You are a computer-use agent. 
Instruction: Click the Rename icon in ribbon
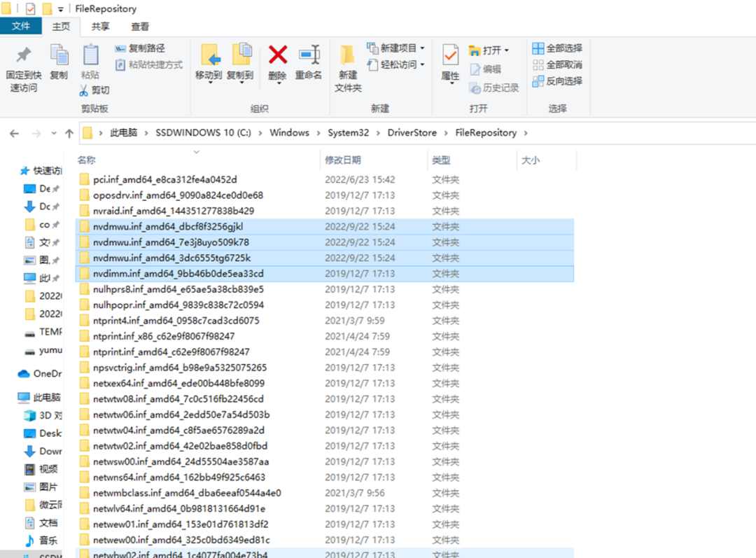(x=308, y=56)
